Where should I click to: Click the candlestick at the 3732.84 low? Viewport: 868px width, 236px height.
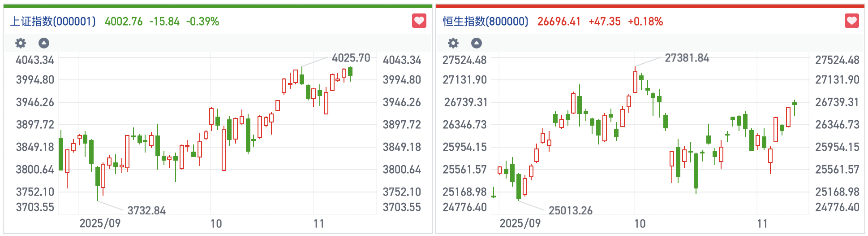(98, 176)
